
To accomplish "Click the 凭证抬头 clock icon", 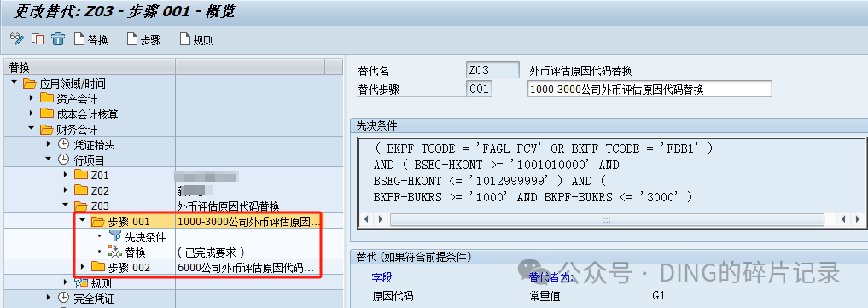I will pos(64,144).
